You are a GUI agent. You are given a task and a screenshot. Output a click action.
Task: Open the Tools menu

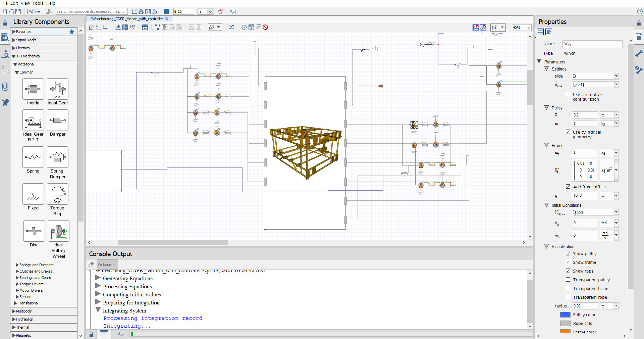pos(38,3)
